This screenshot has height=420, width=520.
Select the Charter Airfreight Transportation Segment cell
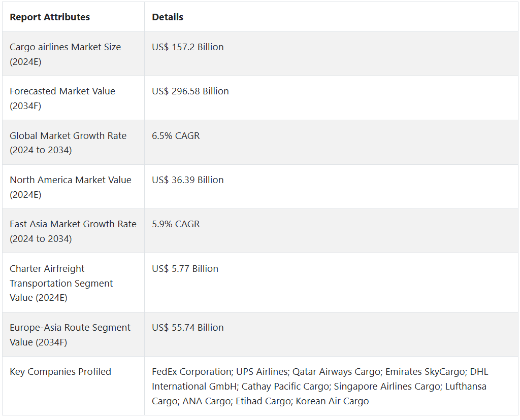61,283
